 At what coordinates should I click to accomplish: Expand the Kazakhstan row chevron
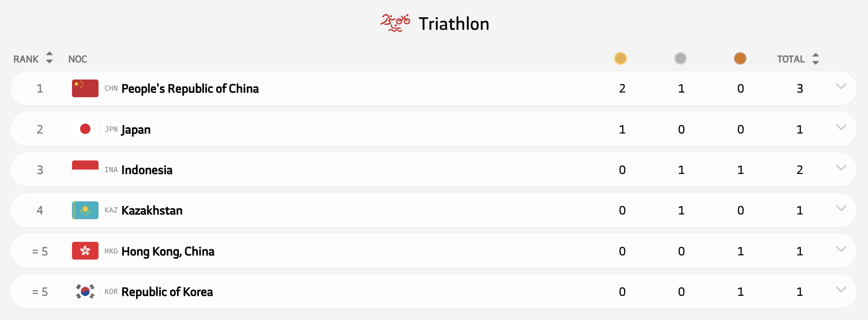[x=841, y=208]
